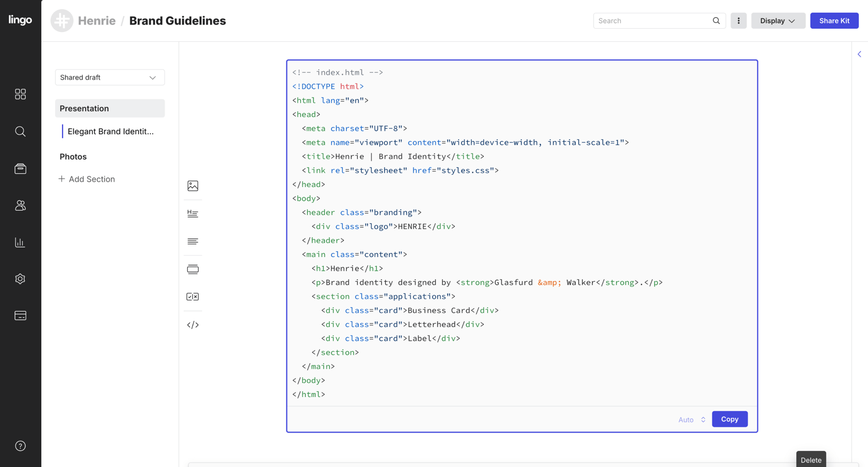This screenshot has height=467, width=868.
Task: Insert a do and don't guide block
Action: coord(193,297)
